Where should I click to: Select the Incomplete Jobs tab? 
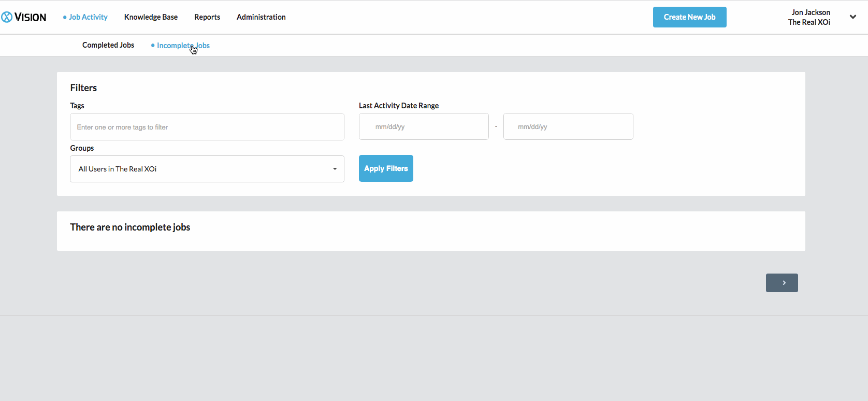183,46
